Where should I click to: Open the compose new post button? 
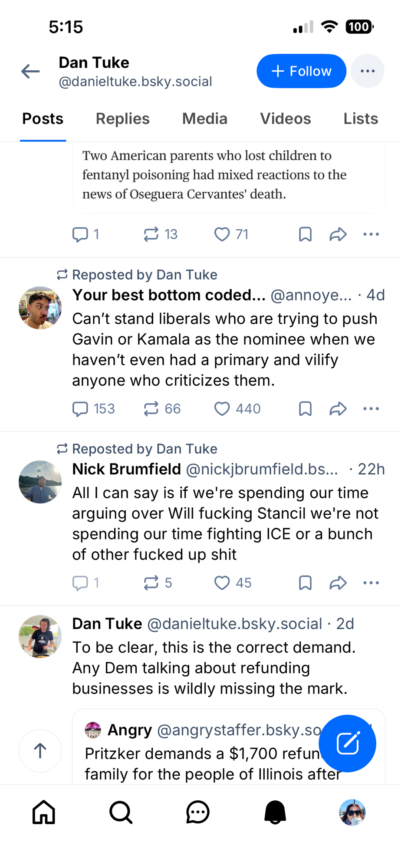click(347, 743)
